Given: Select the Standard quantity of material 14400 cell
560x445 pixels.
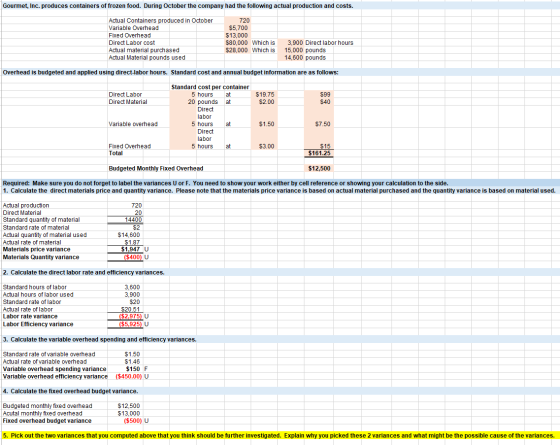Looking at the screenshot, I should coord(126,220).
